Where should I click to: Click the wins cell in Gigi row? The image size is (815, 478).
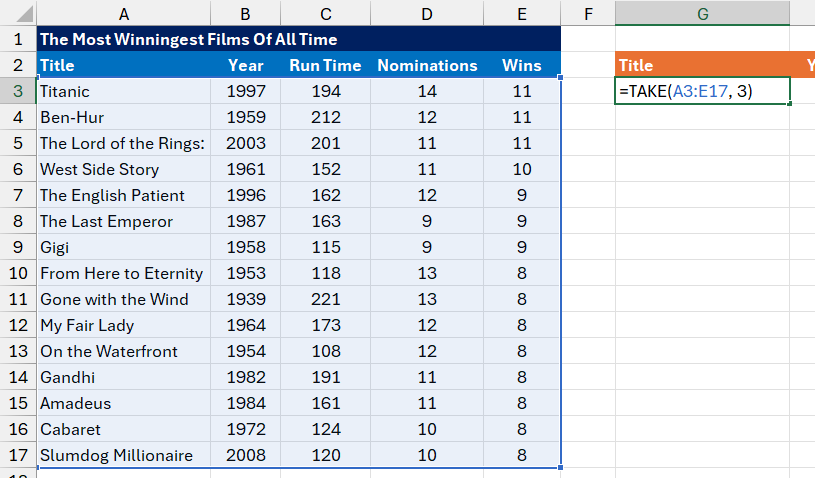tap(522, 247)
